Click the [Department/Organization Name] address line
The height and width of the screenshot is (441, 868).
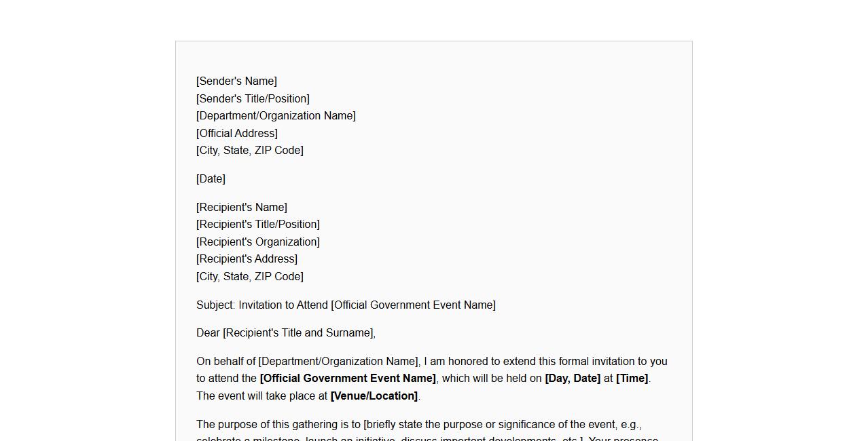tap(276, 116)
